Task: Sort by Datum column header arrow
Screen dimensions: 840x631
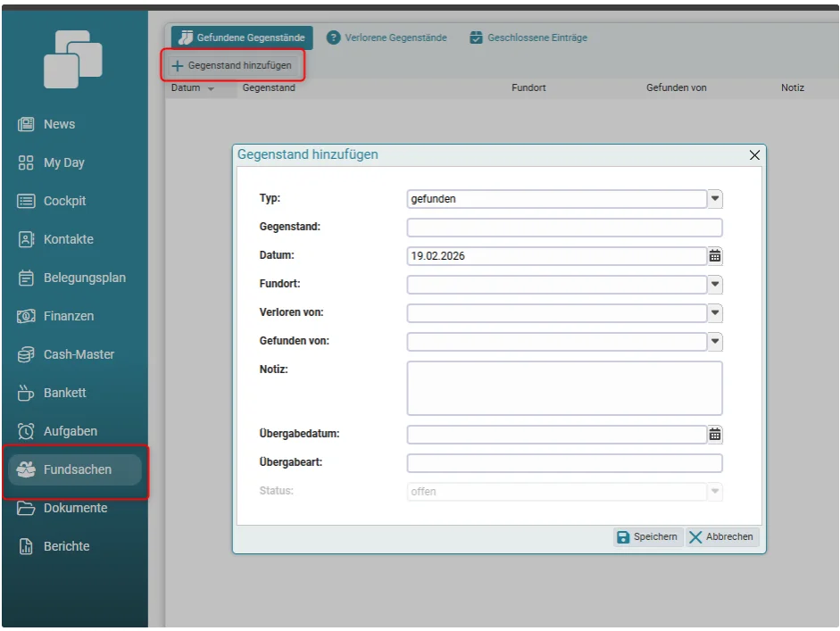Action: tap(211, 89)
